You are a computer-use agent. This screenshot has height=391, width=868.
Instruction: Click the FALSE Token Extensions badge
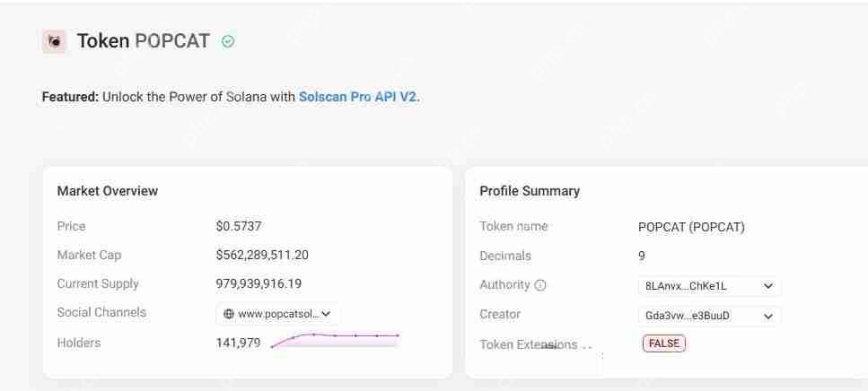click(x=664, y=343)
